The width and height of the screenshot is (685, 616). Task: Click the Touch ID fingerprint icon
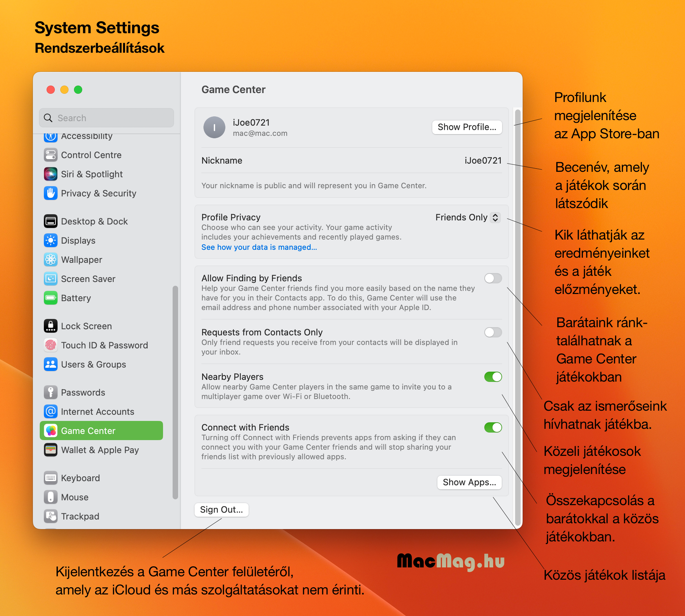coord(51,345)
